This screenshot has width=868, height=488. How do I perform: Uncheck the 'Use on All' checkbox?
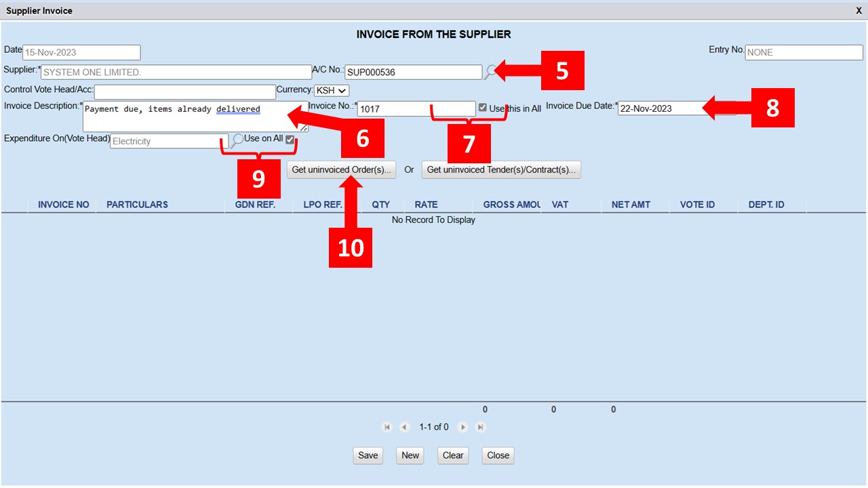[290, 140]
